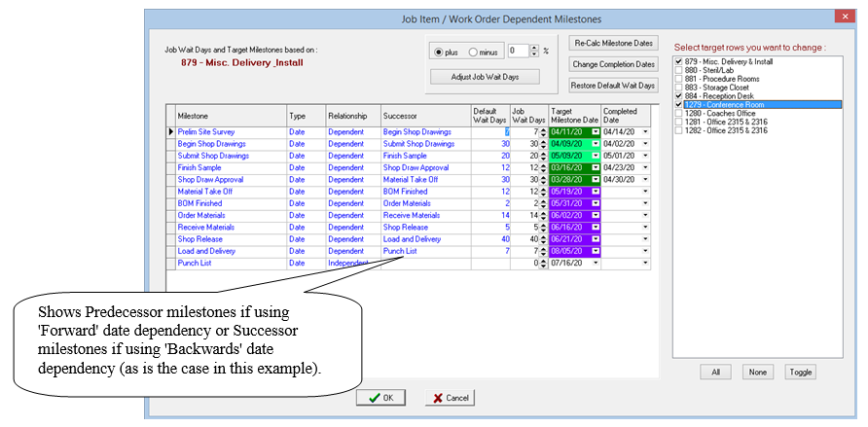Select the 'minus' radio button
Viewport: 868px width, 427px height.
[474, 52]
